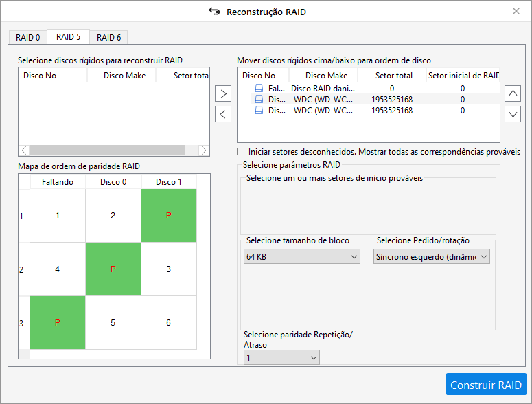Click the Setor tota header in the left list
532x404 pixels.
(x=183, y=76)
